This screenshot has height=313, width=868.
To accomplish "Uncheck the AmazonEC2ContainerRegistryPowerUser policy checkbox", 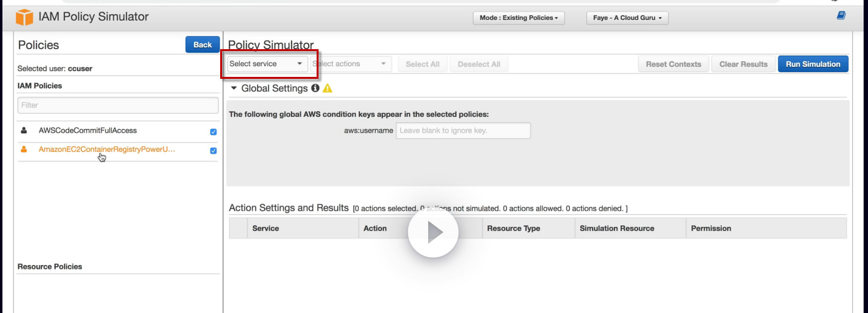I will click(x=213, y=151).
